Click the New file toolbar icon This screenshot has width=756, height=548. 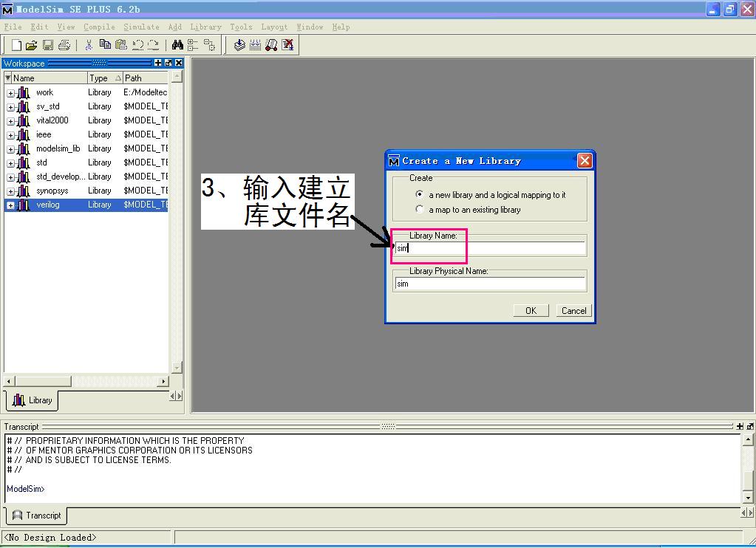[16, 45]
